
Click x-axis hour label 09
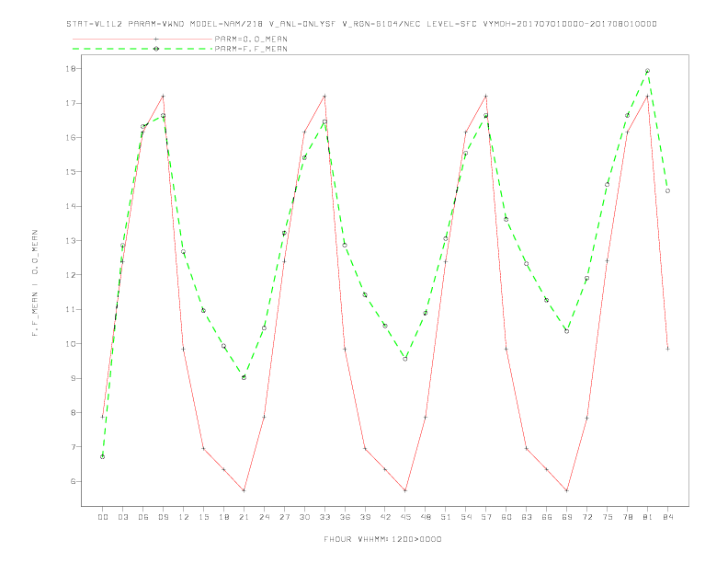click(x=163, y=517)
